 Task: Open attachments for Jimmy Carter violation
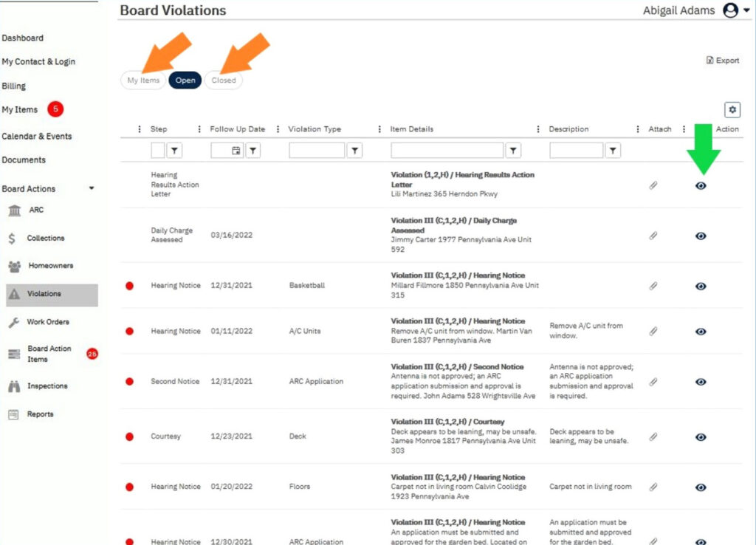pos(653,236)
